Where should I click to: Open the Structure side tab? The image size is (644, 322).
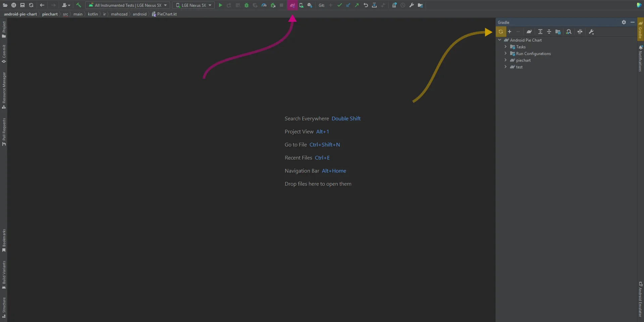coord(4,307)
